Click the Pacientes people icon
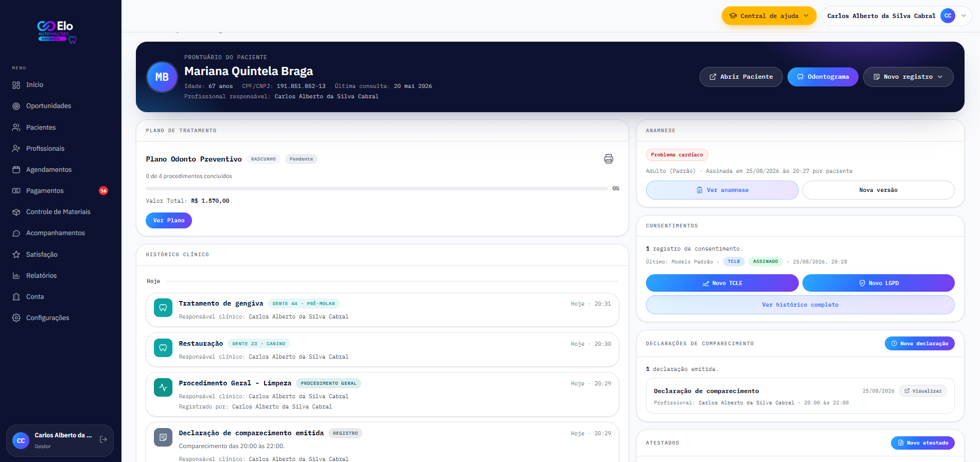 click(16, 127)
